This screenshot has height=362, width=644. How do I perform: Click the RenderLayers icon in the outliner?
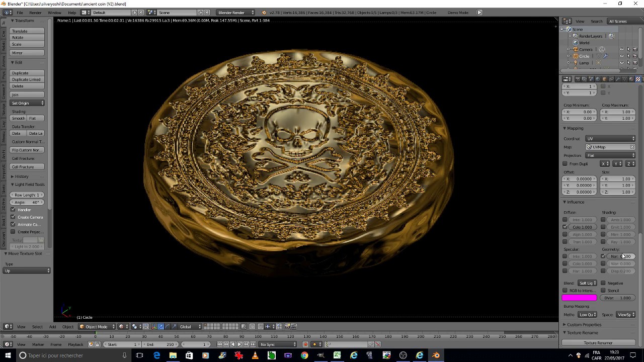[575, 36]
